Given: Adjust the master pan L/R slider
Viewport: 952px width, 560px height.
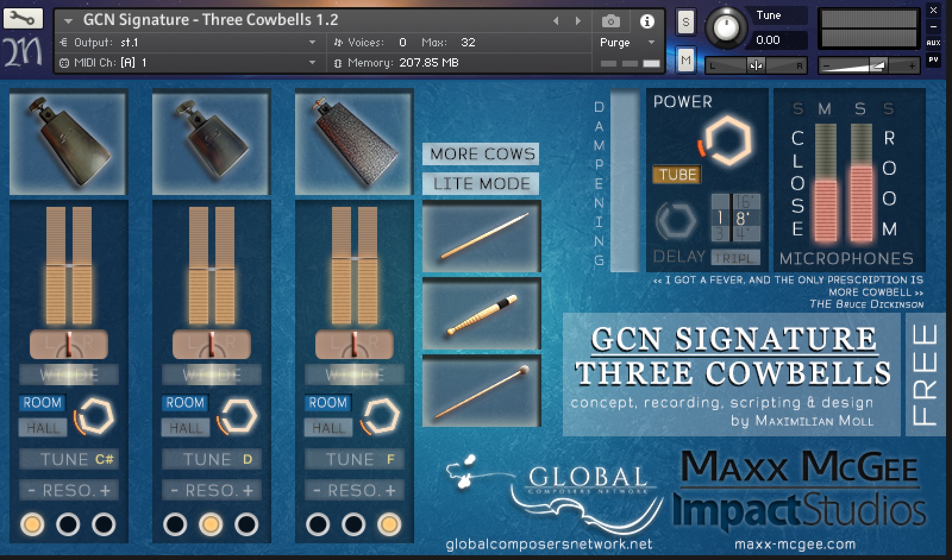Looking at the screenshot, I should pos(756,65).
